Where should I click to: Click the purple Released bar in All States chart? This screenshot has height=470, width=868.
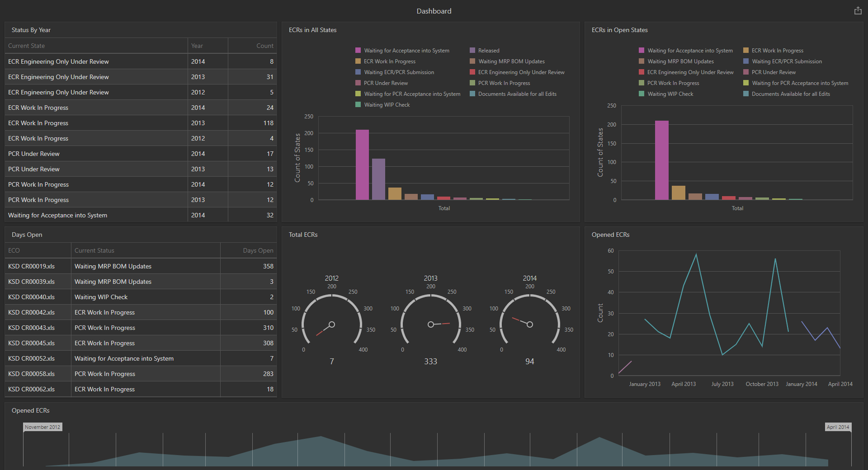click(378, 179)
